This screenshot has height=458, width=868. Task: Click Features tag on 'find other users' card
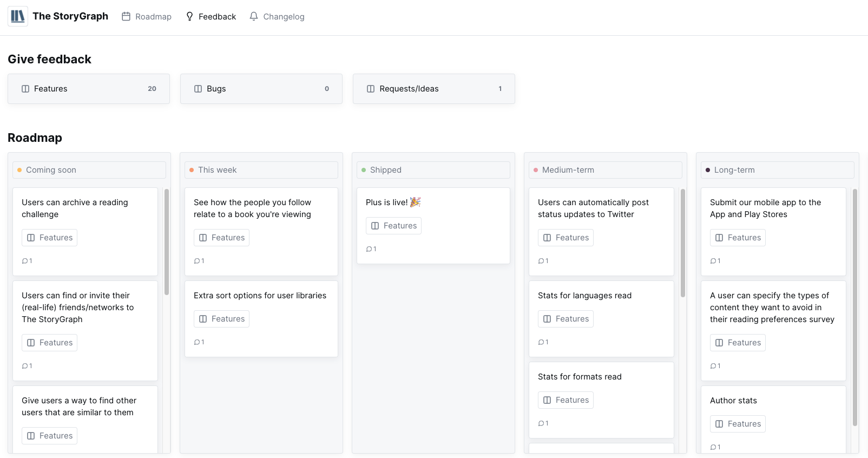[x=50, y=436]
